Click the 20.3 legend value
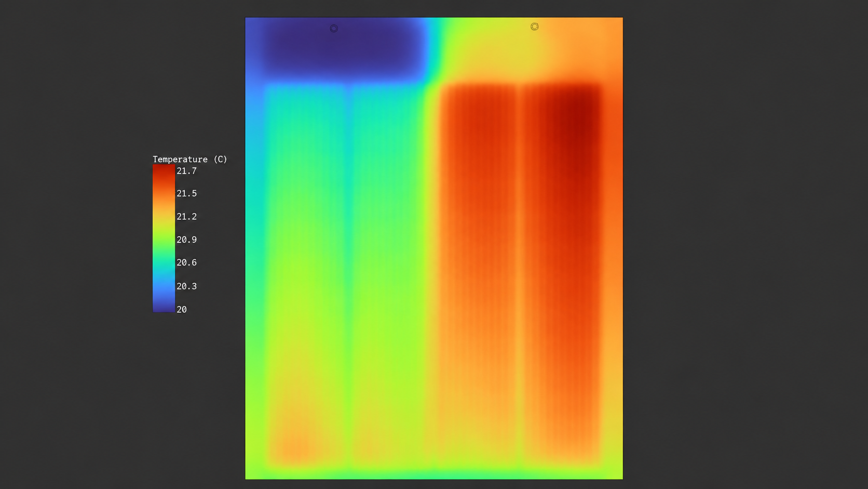This screenshot has width=868, height=489. pyautogui.click(x=186, y=286)
